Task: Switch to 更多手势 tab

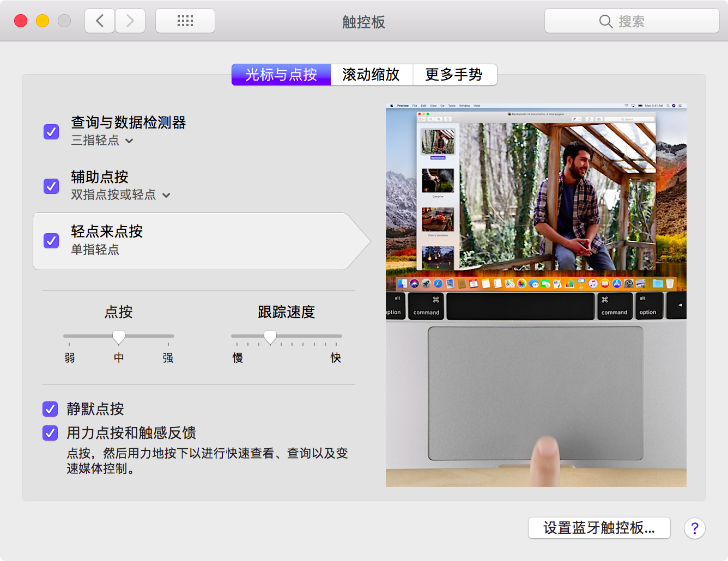Action: (x=454, y=75)
